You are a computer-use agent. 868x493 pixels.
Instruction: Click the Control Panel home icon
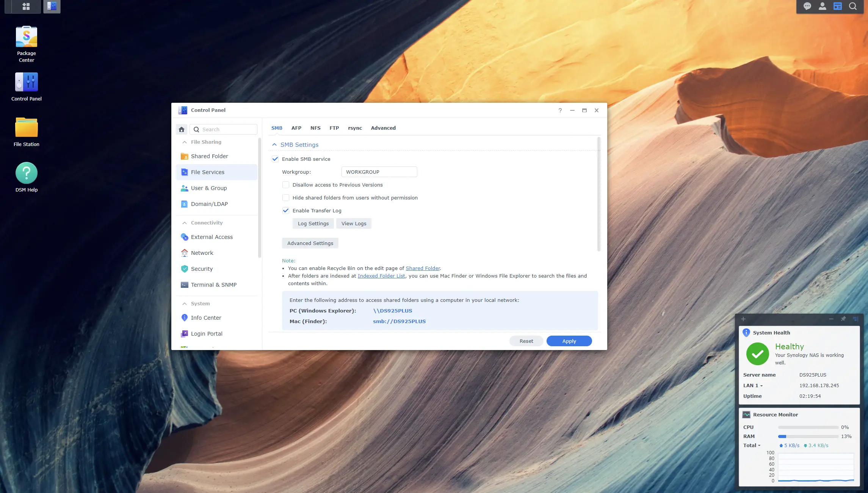pos(182,129)
